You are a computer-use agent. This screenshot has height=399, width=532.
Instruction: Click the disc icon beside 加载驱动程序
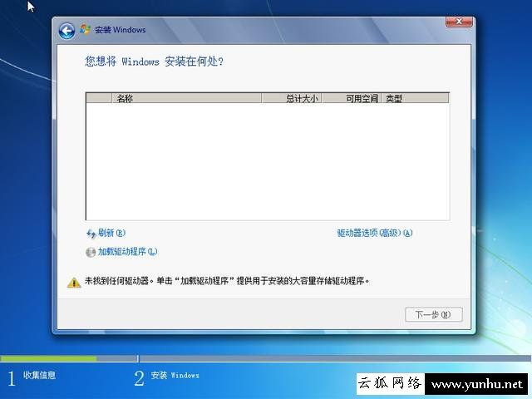point(91,252)
